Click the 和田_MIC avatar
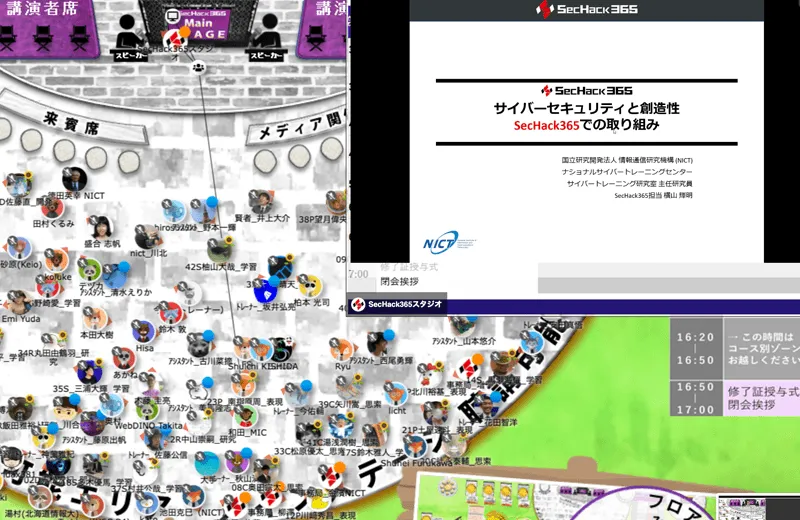The height and width of the screenshot is (520, 800). point(245,416)
